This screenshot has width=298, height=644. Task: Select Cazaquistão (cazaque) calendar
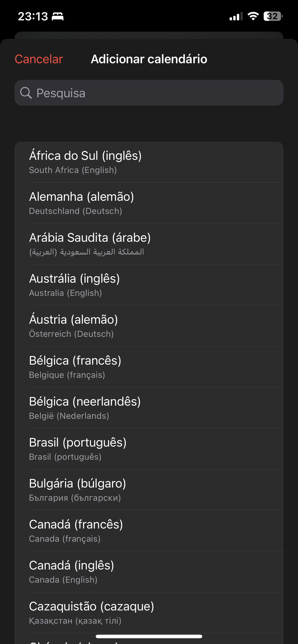(x=149, y=613)
